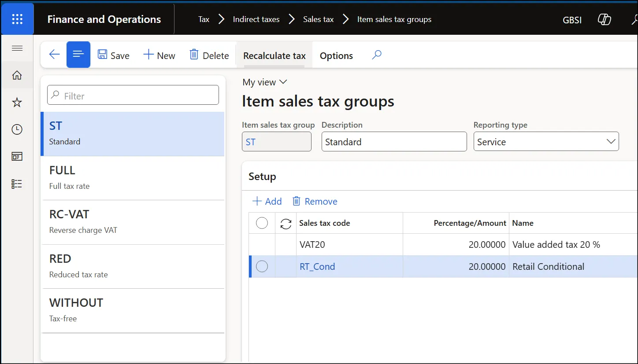Click the Remove trash icon in Setup
The height and width of the screenshot is (364, 638).
(297, 201)
